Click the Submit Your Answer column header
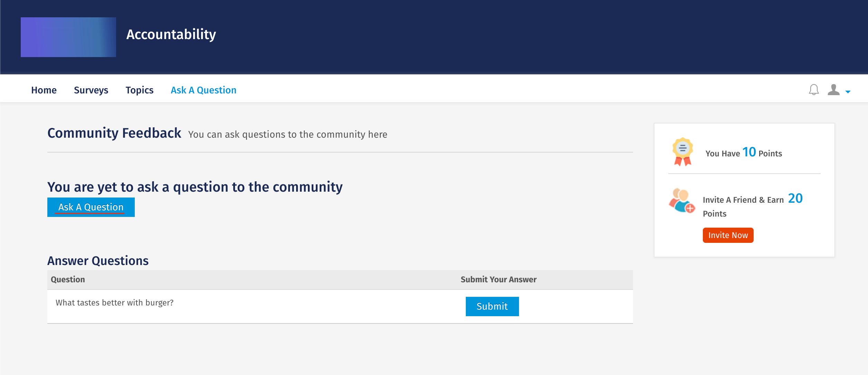This screenshot has height=375, width=868. pyautogui.click(x=498, y=280)
